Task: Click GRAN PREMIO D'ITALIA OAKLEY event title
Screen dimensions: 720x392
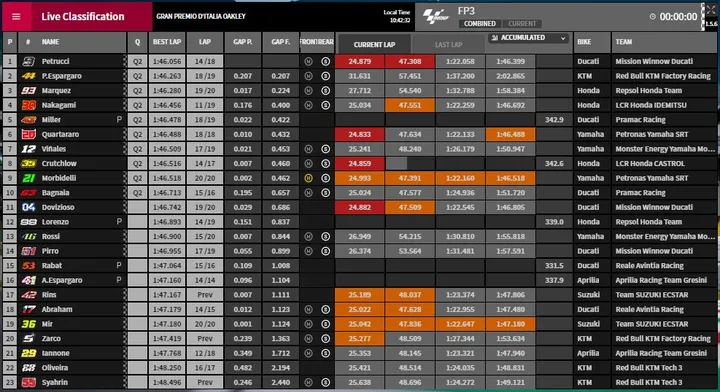Action: pyautogui.click(x=201, y=16)
